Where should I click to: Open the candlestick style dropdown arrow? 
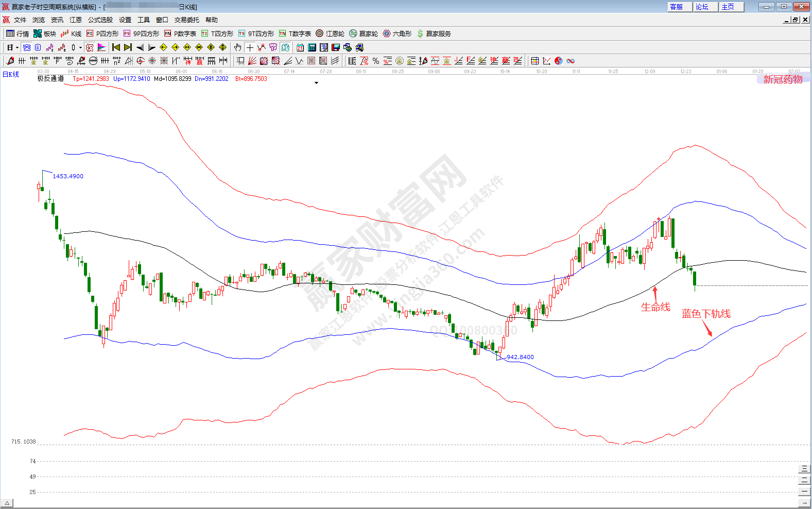(80, 48)
